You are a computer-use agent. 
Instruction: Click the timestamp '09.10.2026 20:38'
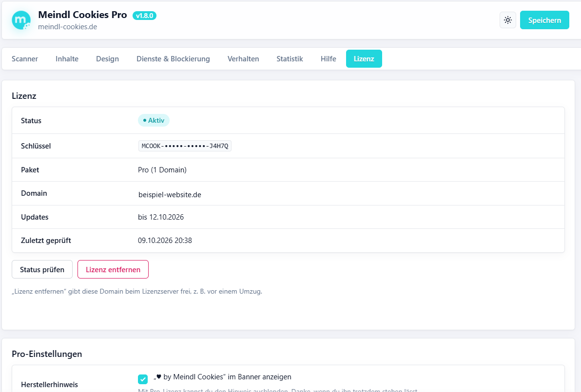pyautogui.click(x=165, y=241)
